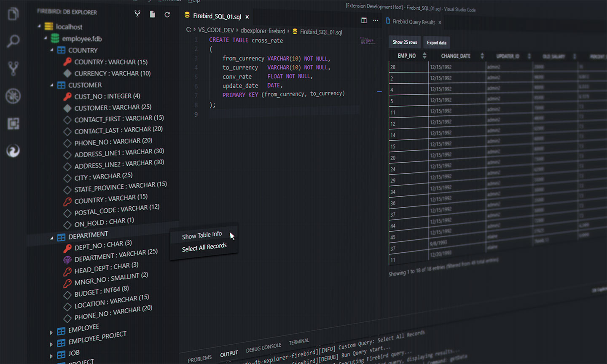
Task: Open the Explorer files icon in the activity bar
Action: click(13, 14)
